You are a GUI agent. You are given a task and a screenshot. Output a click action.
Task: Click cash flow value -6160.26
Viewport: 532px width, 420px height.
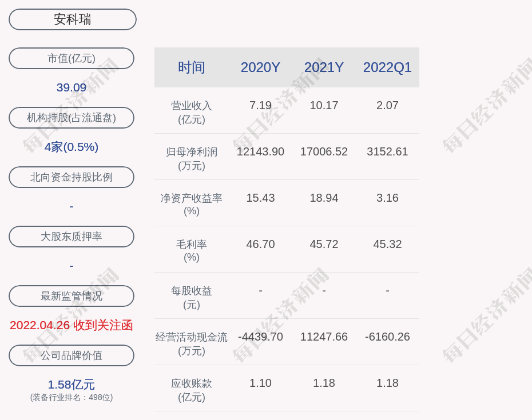click(x=387, y=337)
